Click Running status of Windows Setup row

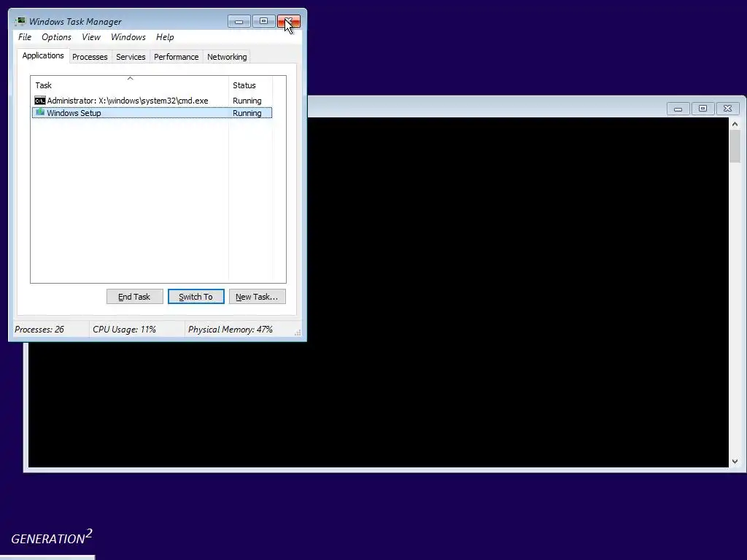[x=247, y=113]
